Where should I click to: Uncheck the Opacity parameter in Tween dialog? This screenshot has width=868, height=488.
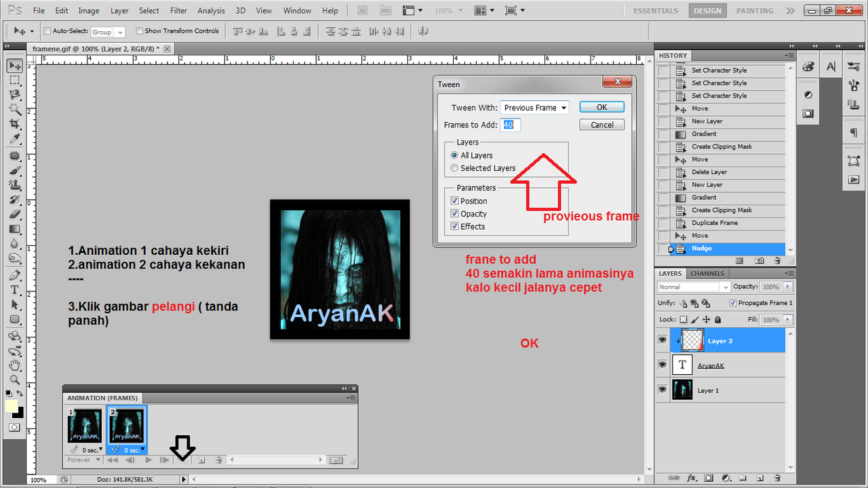[454, 213]
